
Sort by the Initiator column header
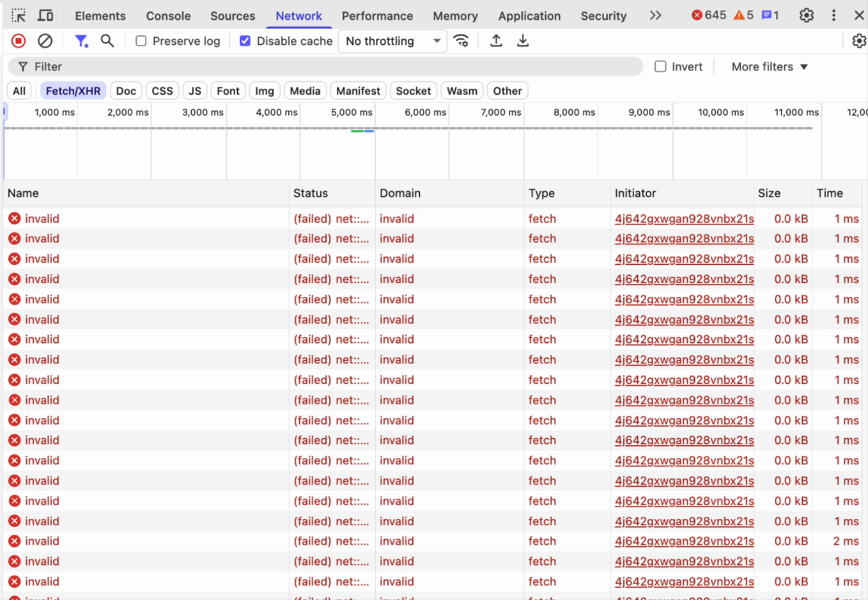pos(683,193)
